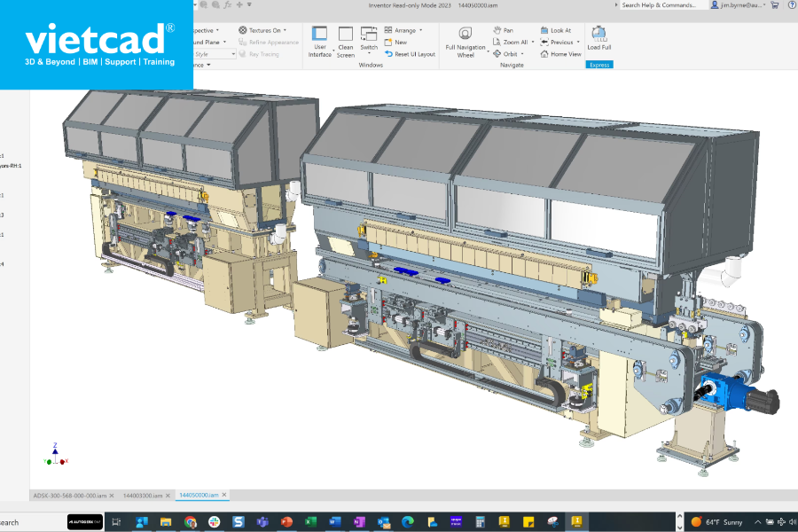
Task: Select the 144050000.iam document tab
Action: 199,495
